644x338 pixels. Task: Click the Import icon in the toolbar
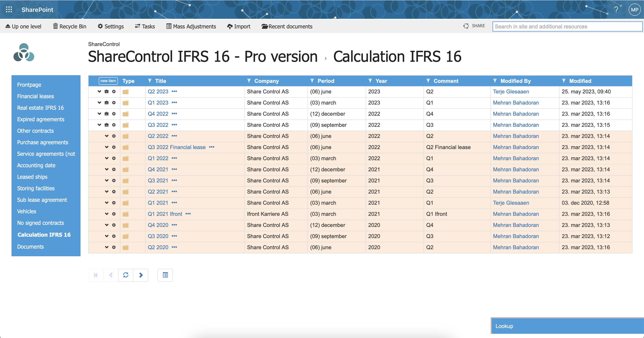point(230,26)
